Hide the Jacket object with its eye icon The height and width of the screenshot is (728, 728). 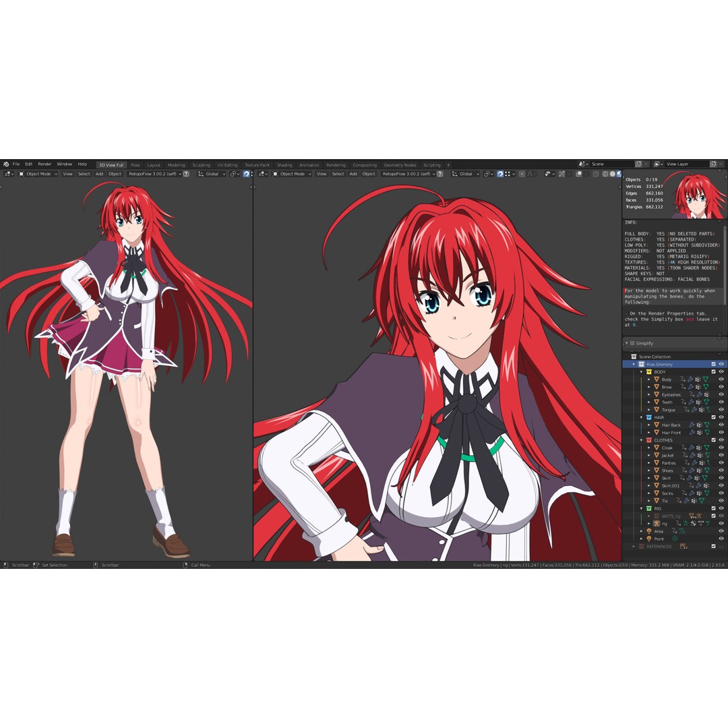(721, 455)
